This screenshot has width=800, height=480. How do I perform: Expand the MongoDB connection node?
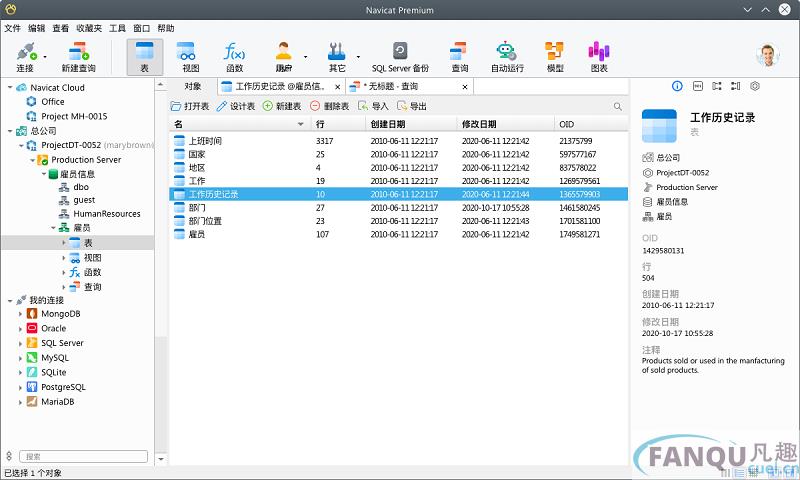(21, 314)
